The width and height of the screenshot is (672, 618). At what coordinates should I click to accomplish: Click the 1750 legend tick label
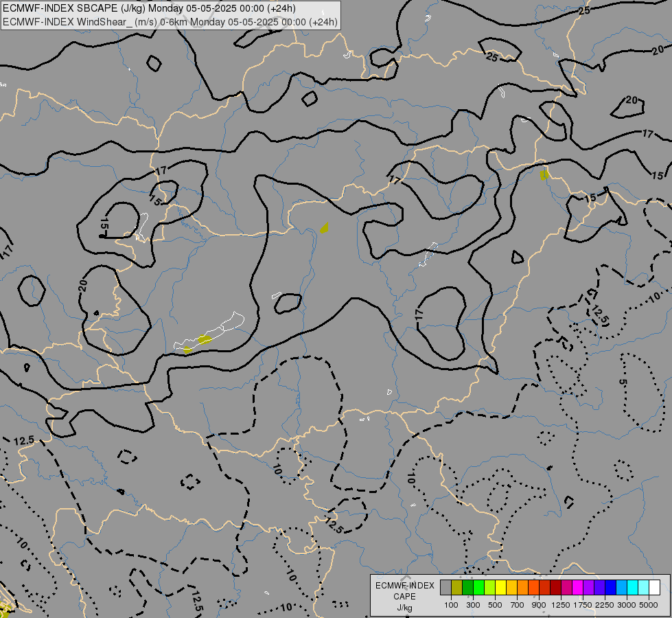point(583,605)
